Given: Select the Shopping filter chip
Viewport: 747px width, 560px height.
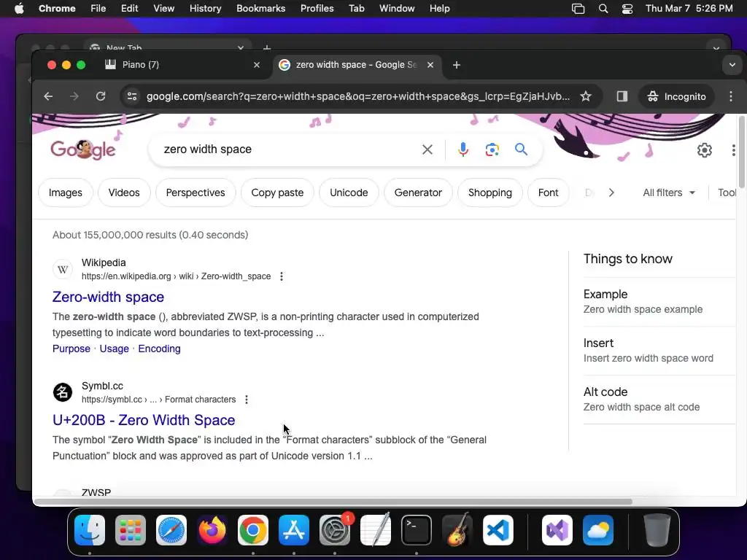Looking at the screenshot, I should click(489, 192).
